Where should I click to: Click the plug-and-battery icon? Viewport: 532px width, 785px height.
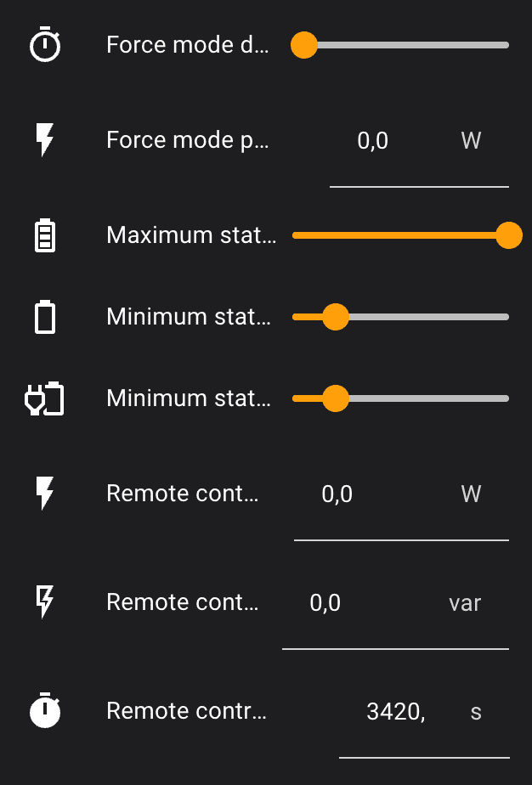point(45,398)
